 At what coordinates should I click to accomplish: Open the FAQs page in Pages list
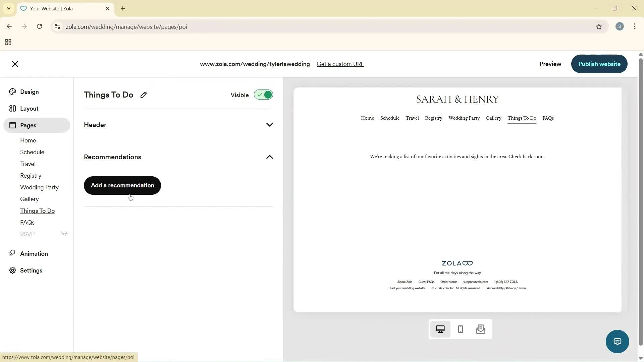27,222
